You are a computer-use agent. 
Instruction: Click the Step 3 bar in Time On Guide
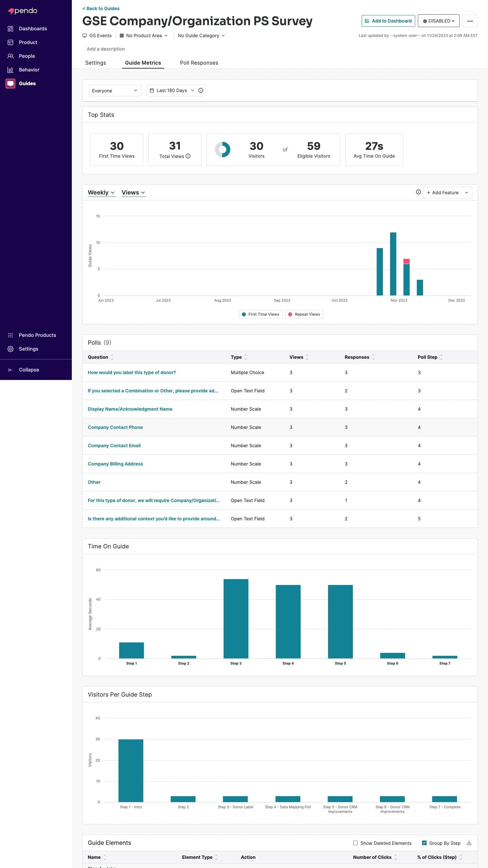236,619
